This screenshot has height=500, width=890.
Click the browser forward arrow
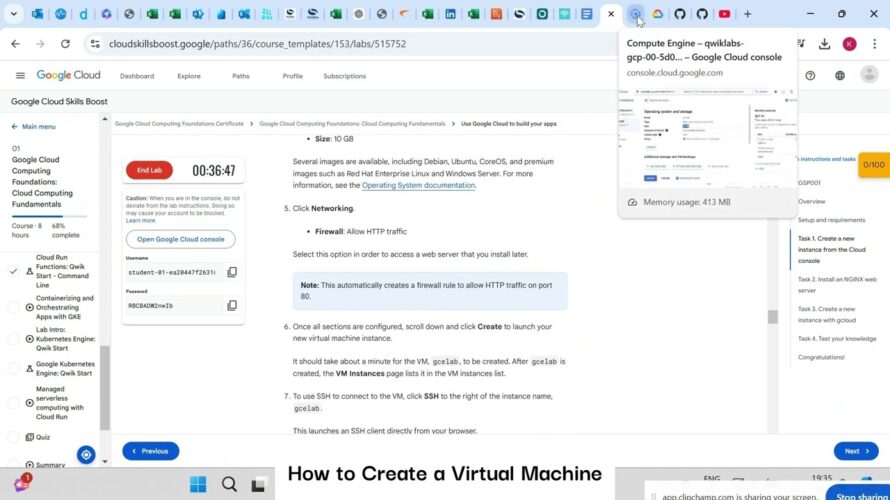pyautogui.click(x=40, y=44)
